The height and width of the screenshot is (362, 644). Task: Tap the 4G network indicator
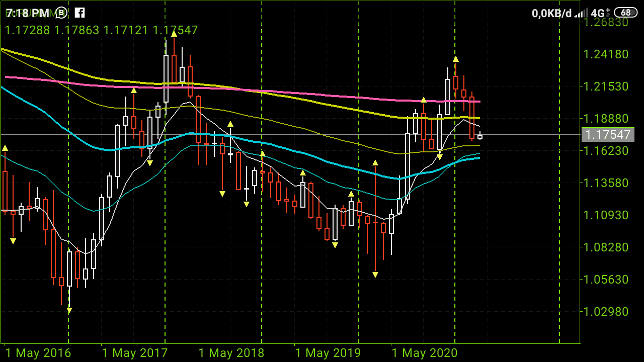click(600, 13)
